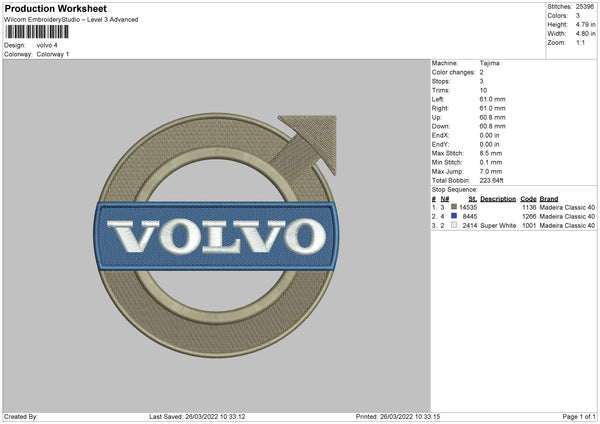Click the "Design:" label

click(x=15, y=45)
